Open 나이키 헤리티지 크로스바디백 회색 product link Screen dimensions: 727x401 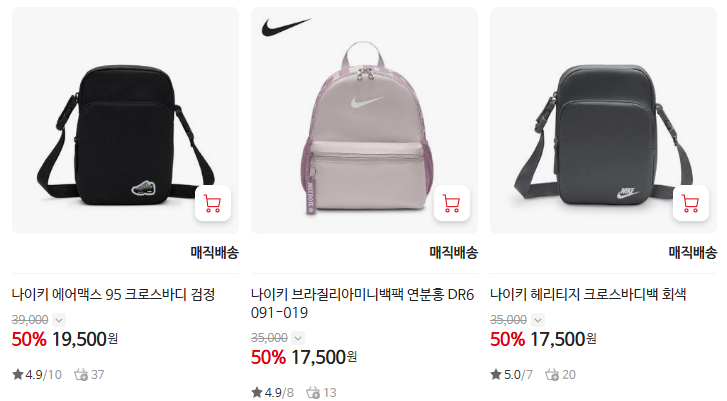(x=588, y=294)
